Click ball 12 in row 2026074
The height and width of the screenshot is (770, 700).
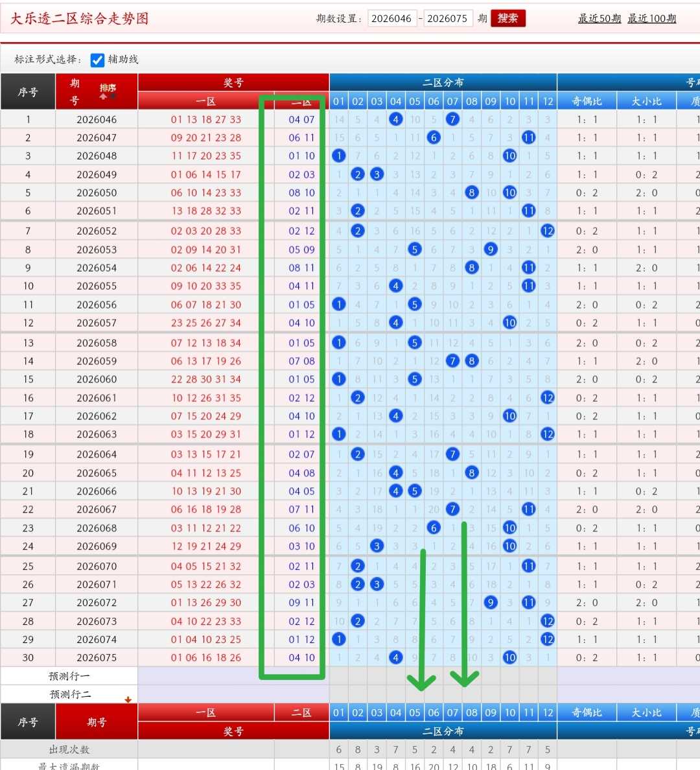547,639
